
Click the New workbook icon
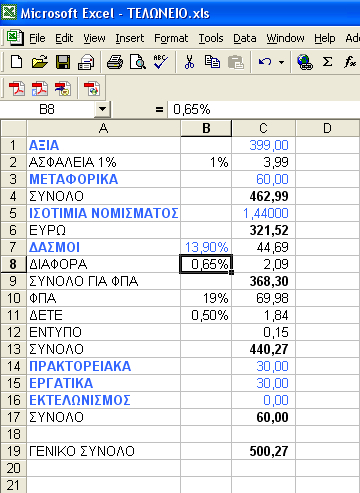click(16, 62)
